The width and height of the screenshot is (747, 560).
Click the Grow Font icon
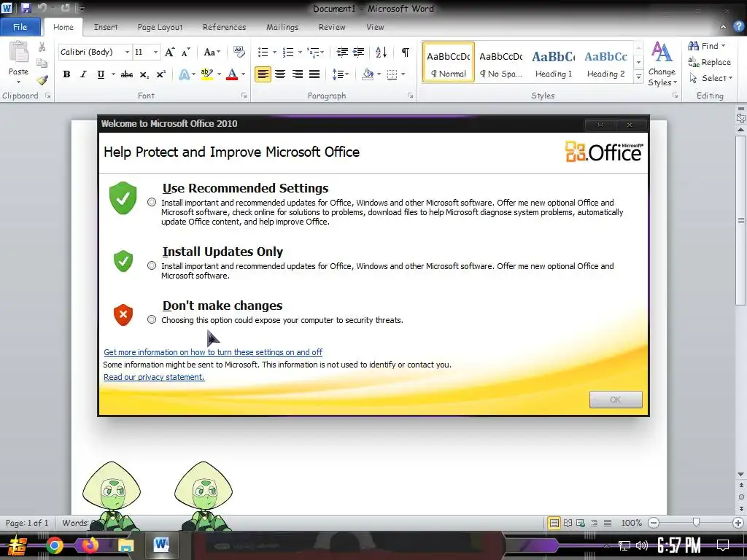[169, 52]
